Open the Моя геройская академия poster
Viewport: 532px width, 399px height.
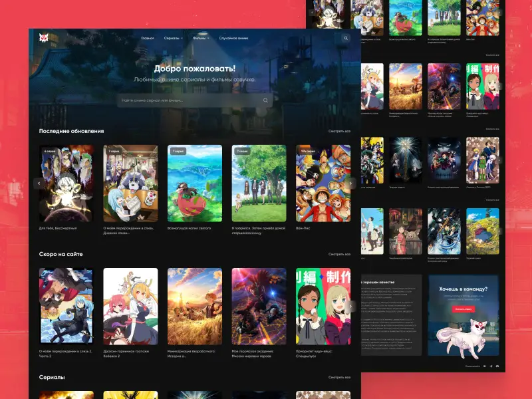(x=259, y=307)
